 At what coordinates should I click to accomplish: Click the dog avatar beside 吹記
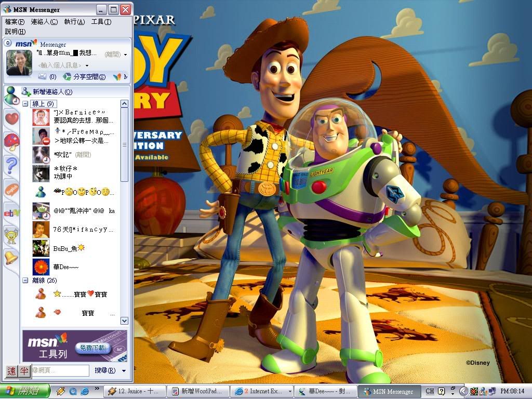pyautogui.click(x=41, y=155)
